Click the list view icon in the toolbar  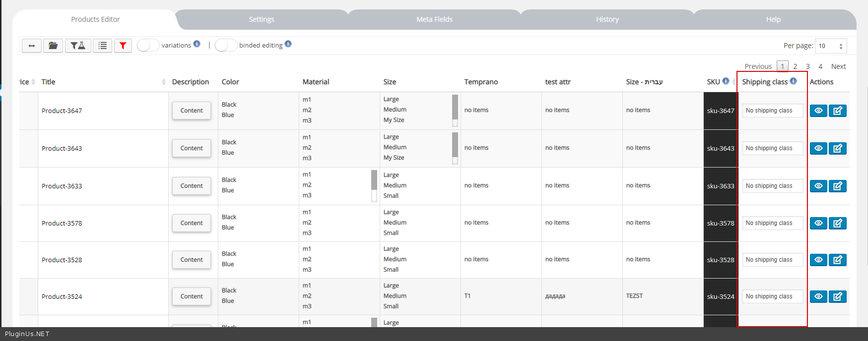click(x=102, y=46)
